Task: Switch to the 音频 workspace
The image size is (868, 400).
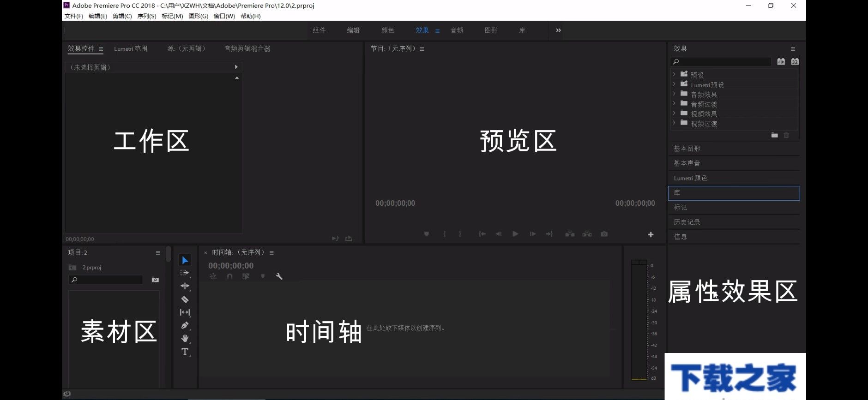Action: [x=457, y=30]
